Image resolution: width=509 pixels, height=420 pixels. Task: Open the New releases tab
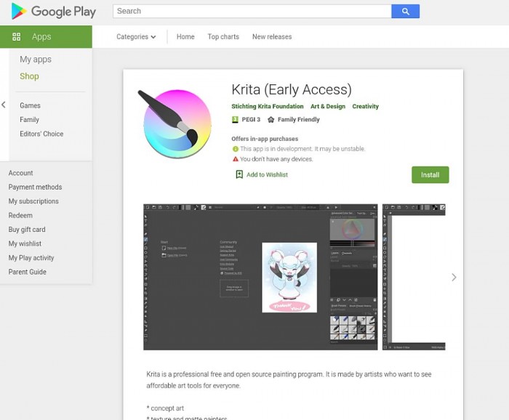point(272,36)
